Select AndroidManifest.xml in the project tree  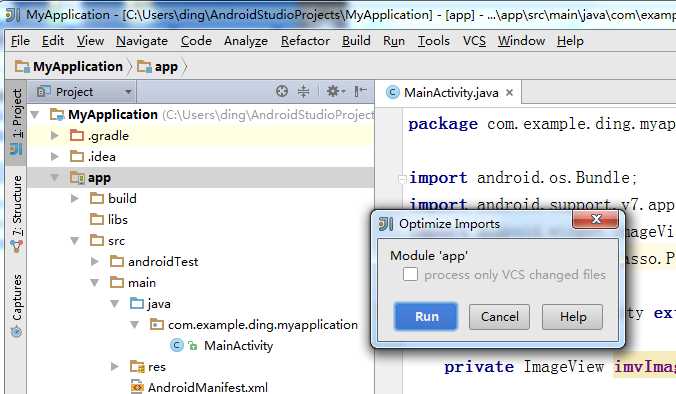(207, 387)
